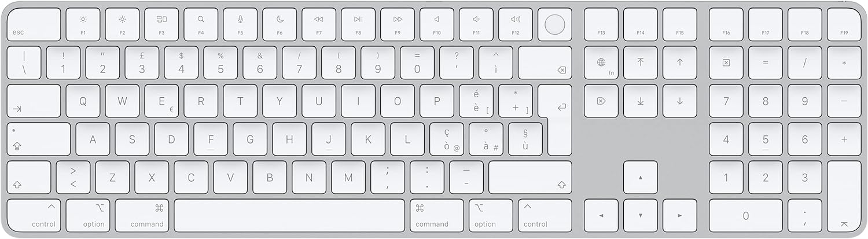Image resolution: width=868 pixels, height=239 pixels.
Task: Click the F4 Spotlight search key
Action: coord(201,24)
